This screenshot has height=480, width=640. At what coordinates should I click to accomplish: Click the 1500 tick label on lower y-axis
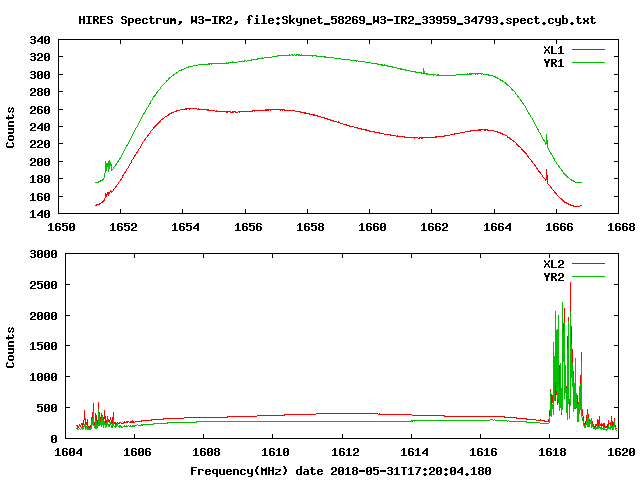pyautogui.click(x=43, y=346)
